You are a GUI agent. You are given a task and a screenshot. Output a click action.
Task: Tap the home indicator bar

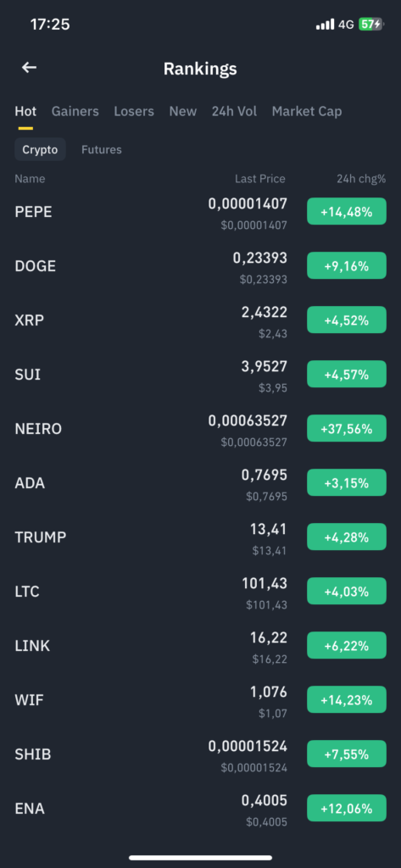click(200, 858)
